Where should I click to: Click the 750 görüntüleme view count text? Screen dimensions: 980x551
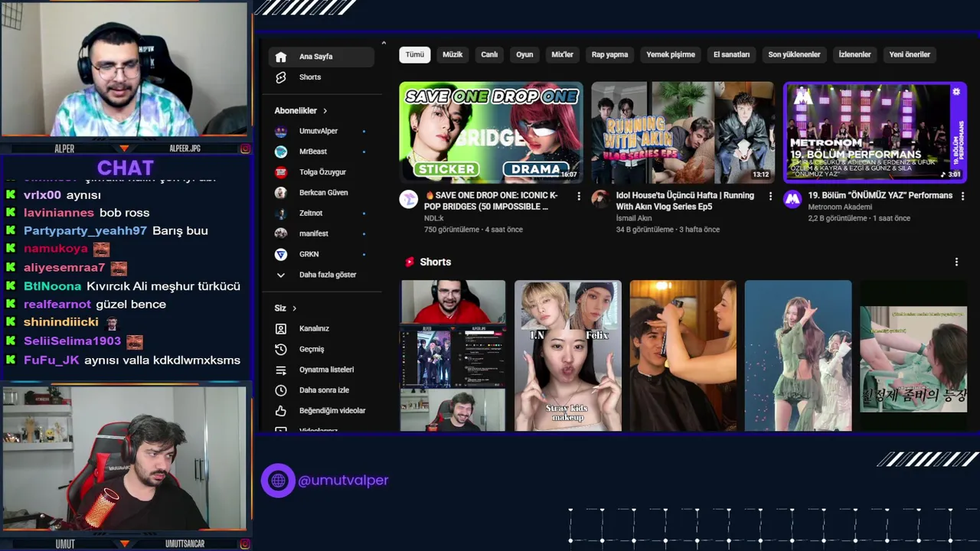452,230
